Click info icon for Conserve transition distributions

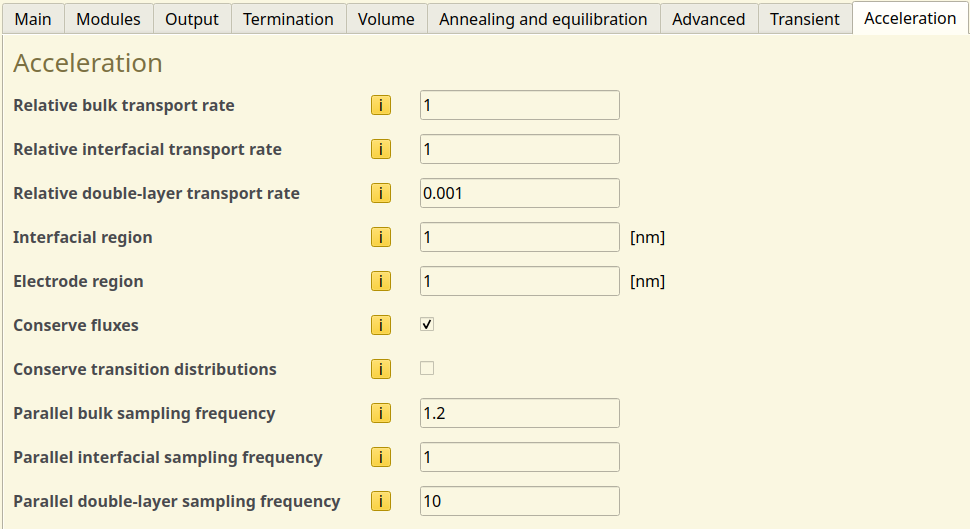pyautogui.click(x=381, y=369)
